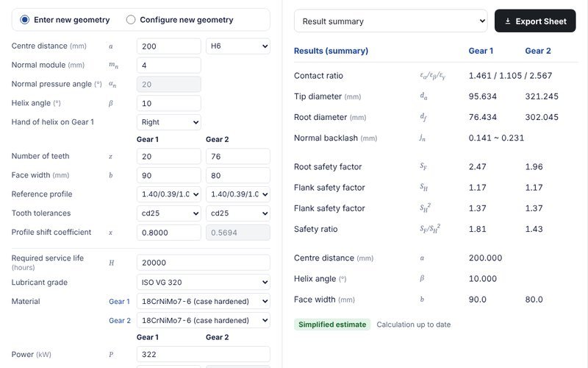Viewport: 588px width, 368px height.
Task: Open the Gear 1 material dropdown
Action: pyautogui.click(x=204, y=301)
